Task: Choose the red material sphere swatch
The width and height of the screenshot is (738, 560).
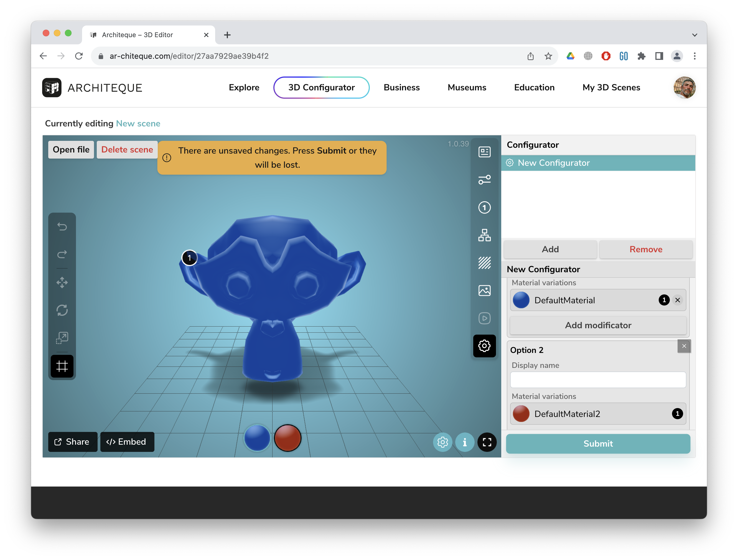Action: pos(287,438)
